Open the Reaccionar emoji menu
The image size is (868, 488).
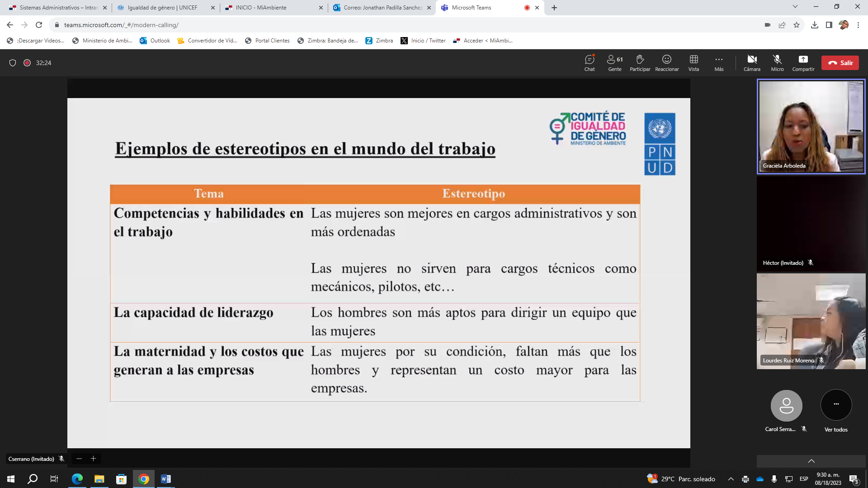(x=667, y=63)
